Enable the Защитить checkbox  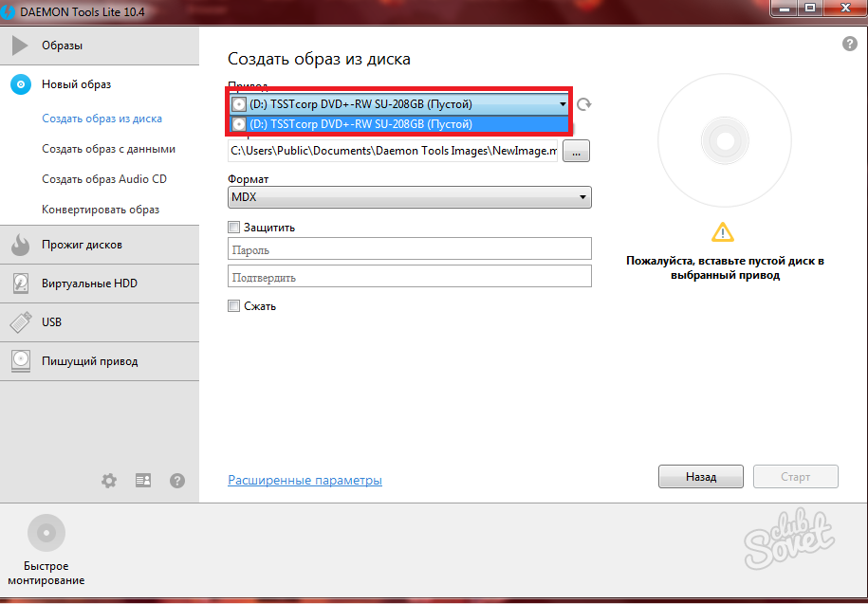[233, 228]
